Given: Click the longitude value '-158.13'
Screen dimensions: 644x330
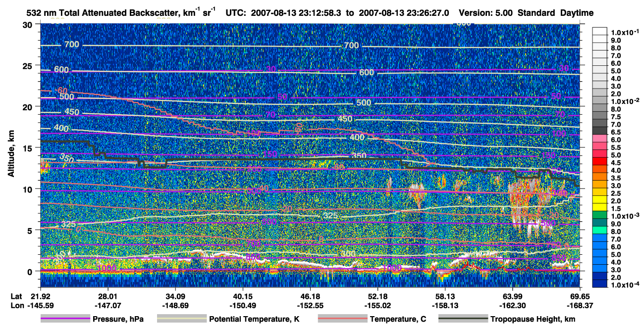Looking at the screenshot, I should coord(445,305).
